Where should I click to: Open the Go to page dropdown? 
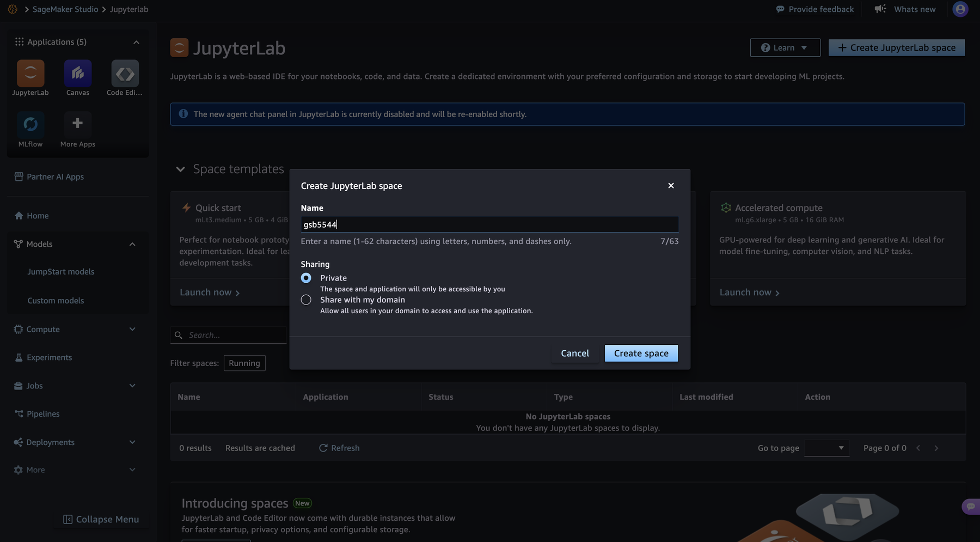826,448
